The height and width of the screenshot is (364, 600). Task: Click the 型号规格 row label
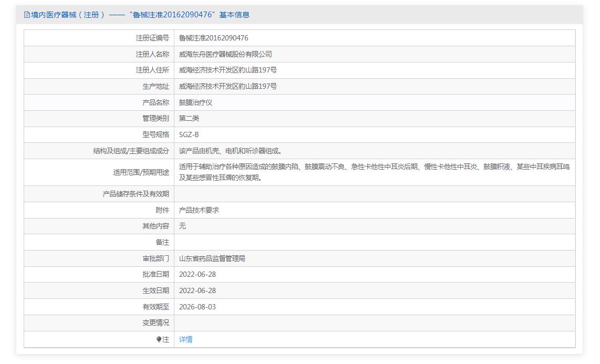coord(156,134)
